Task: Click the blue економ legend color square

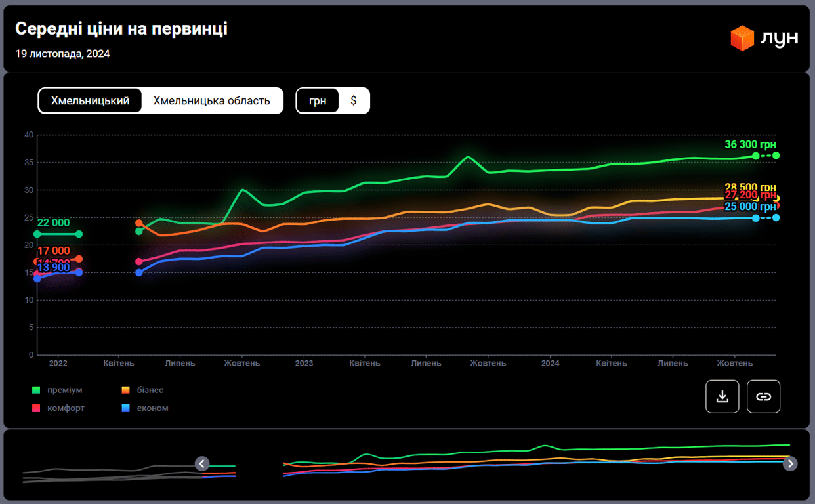Action: point(125,408)
